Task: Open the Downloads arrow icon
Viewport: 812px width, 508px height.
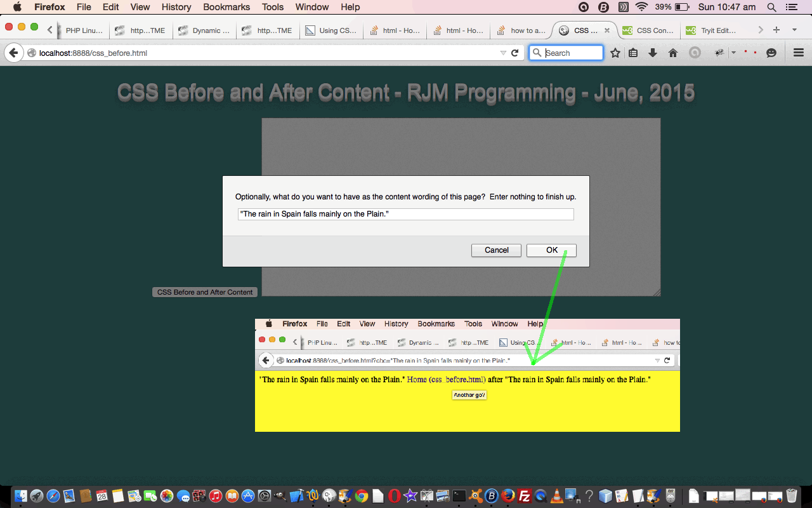Action: point(652,53)
